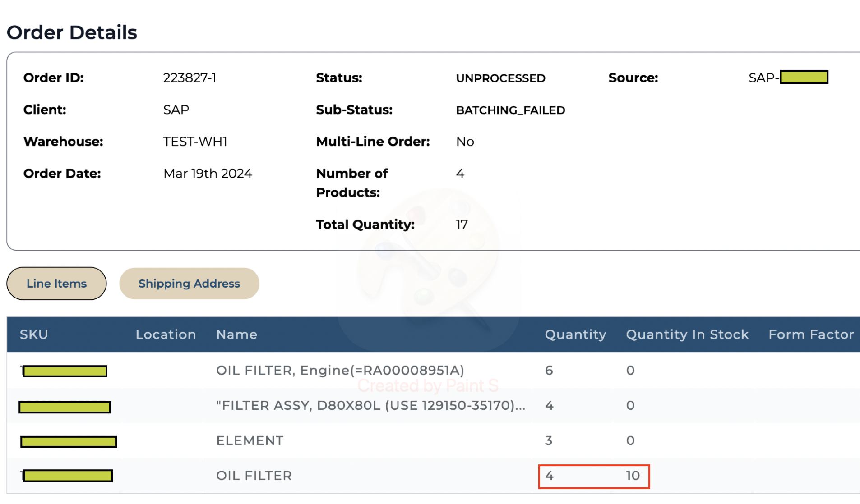The height and width of the screenshot is (504, 860).
Task: Select the FILTER ASSY, D80X80L product name
Action: coord(370,406)
